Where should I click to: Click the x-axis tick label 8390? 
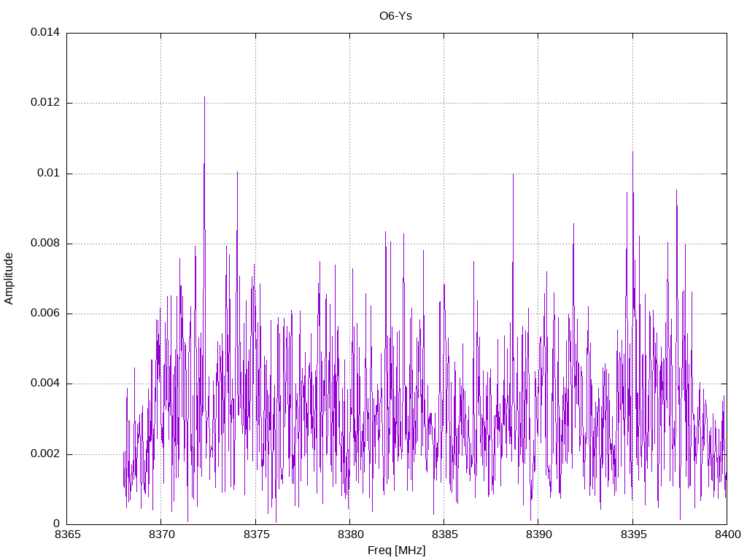(x=539, y=534)
